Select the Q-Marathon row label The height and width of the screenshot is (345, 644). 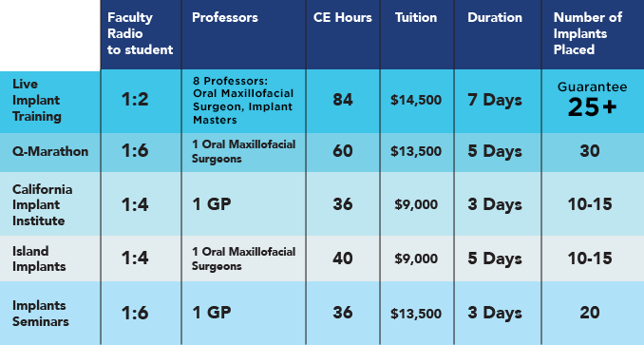(50, 151)
